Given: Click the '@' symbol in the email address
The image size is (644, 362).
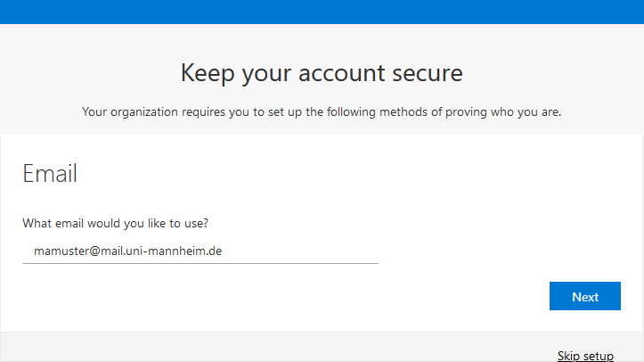Looking at the screenshot, I should (x=95, y=251).
